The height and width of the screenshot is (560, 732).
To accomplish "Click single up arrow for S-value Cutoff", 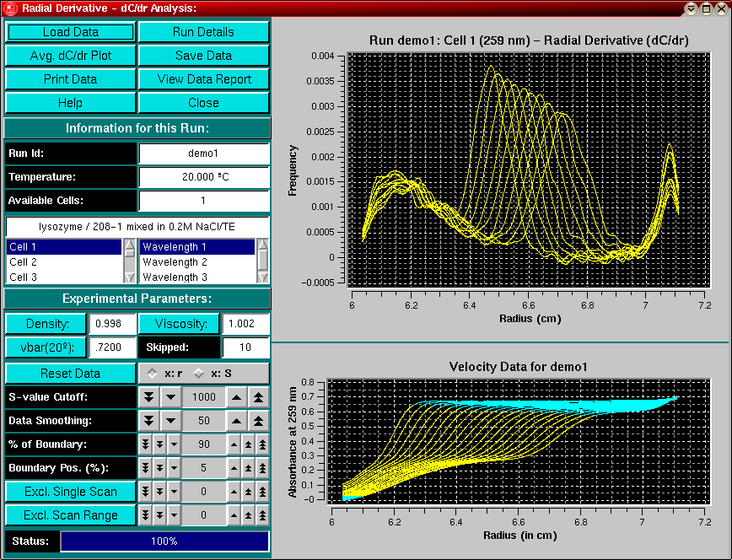I will (238, 397).
